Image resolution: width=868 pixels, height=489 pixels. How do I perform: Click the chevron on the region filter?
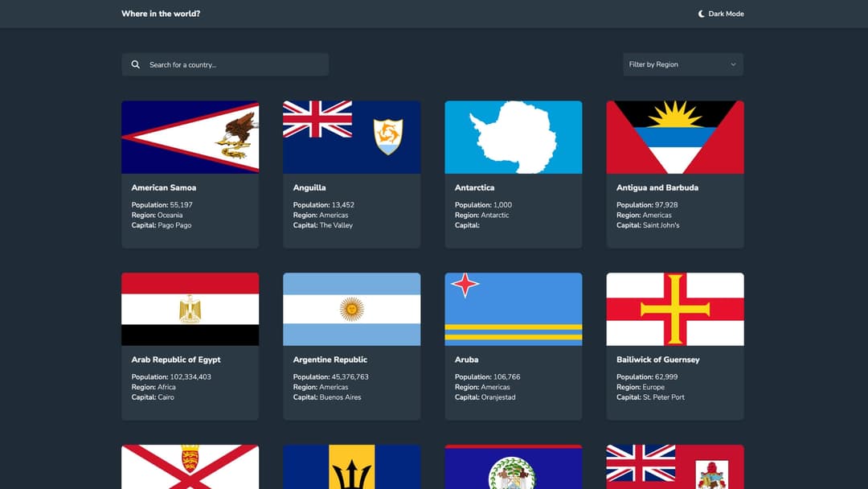coord(733,64)
